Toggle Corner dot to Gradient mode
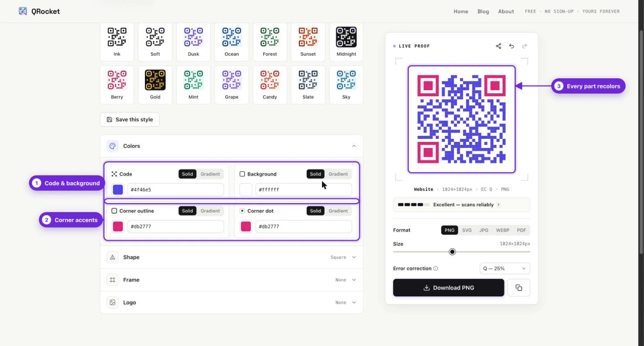This screenshot has height=346, width=644. (338, 211)
